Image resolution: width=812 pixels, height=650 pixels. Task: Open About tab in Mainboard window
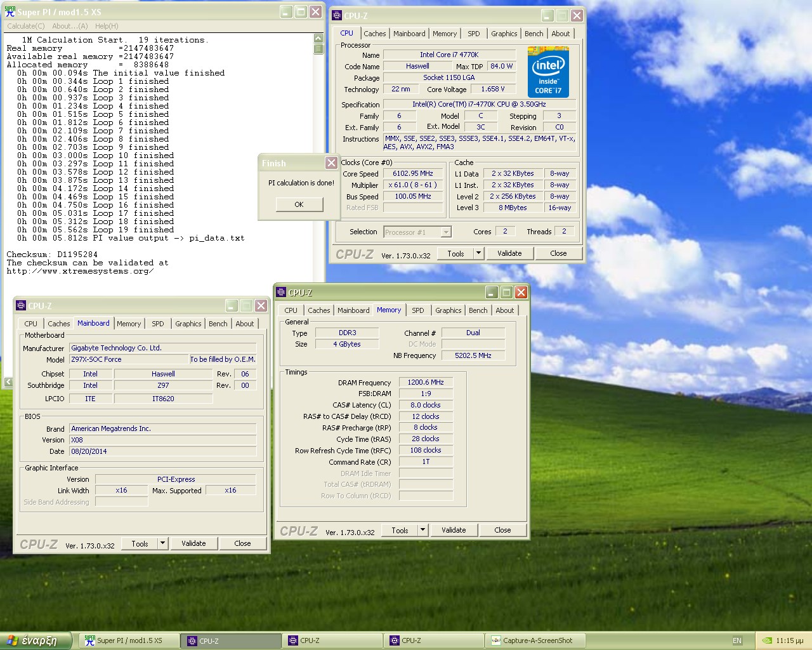(x=244, y=324)
